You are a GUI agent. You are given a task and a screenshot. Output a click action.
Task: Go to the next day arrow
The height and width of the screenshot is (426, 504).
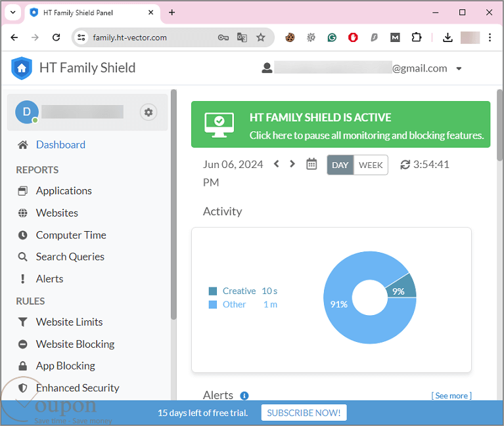[292, 164]
